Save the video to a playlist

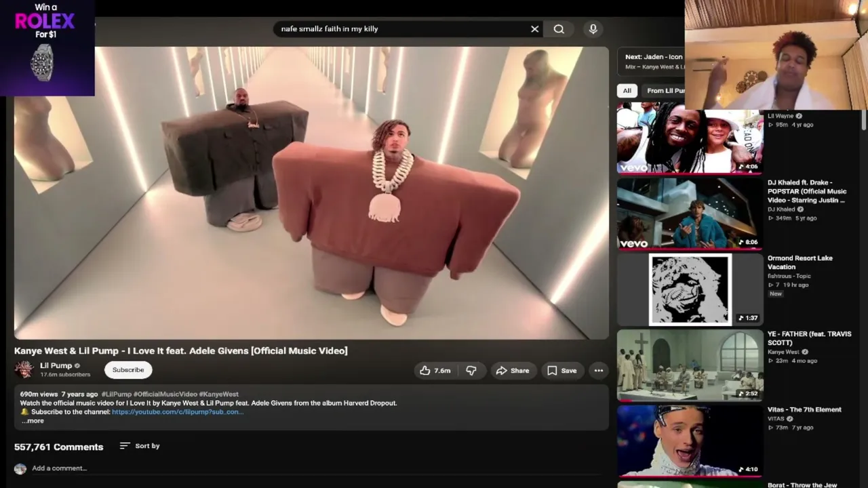561,371
